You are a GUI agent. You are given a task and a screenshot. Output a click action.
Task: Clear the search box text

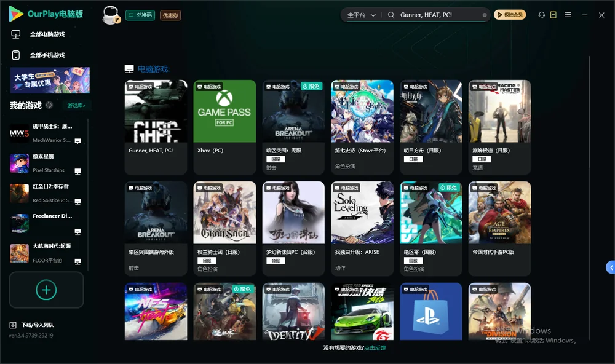click(x=485, y=15)
